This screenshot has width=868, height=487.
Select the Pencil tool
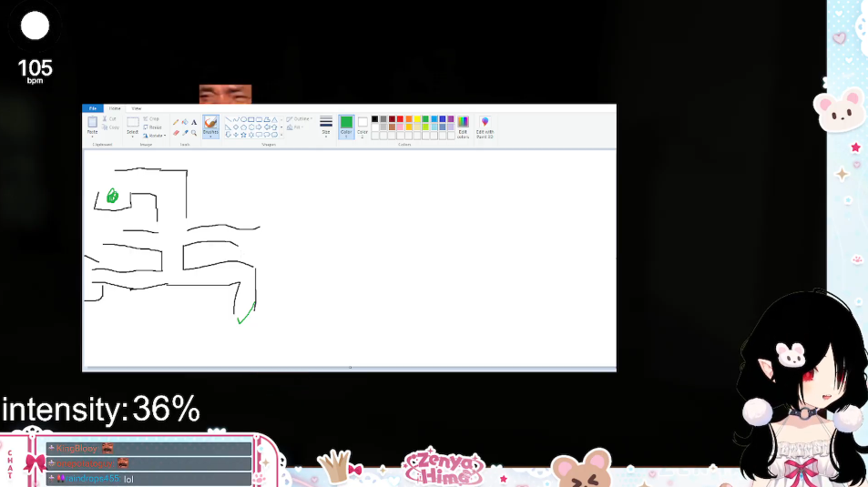tap(176, 122)
